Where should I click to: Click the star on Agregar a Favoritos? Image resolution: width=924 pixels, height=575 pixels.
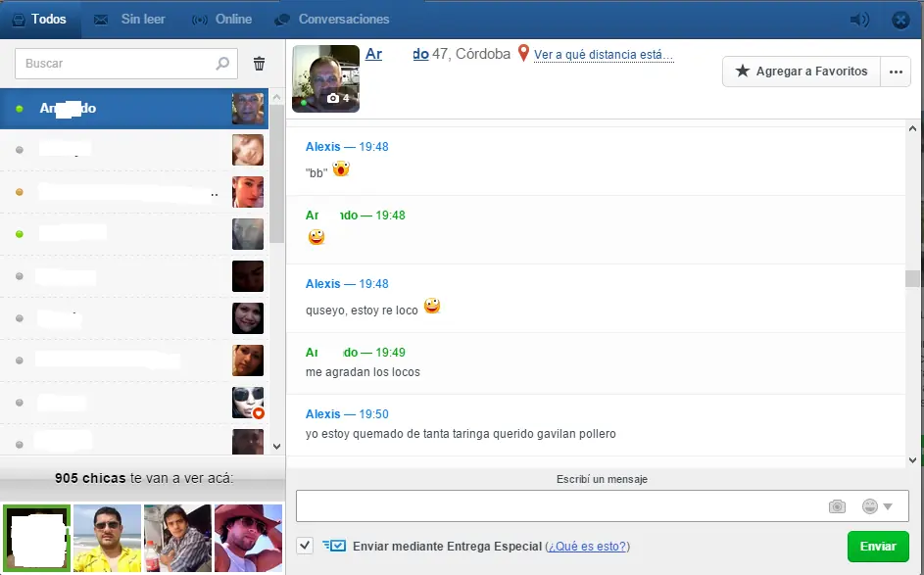tap(744, 72)
